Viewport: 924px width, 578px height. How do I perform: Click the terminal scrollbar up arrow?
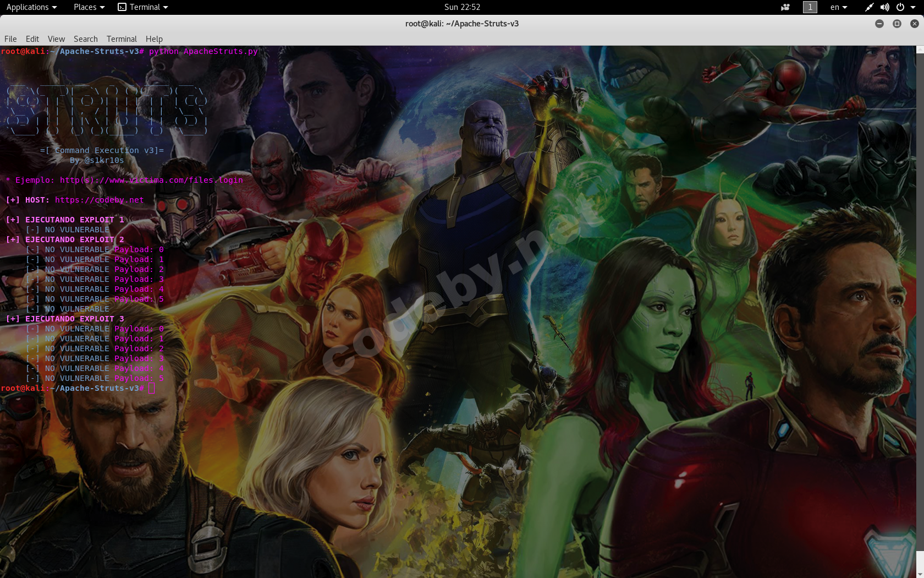point(920,50)
